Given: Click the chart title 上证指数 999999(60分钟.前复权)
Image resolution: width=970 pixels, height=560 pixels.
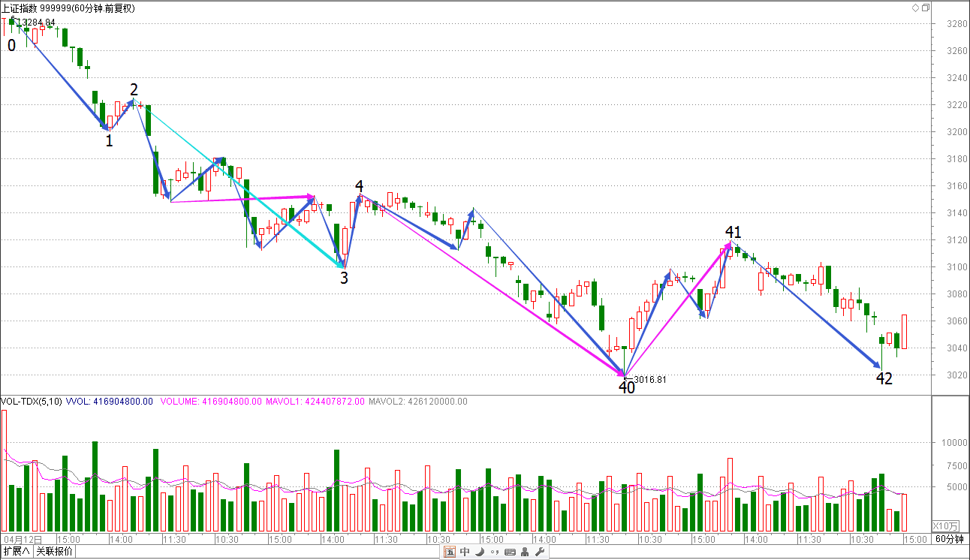Looking at the screenshot, I should point(68,8).
